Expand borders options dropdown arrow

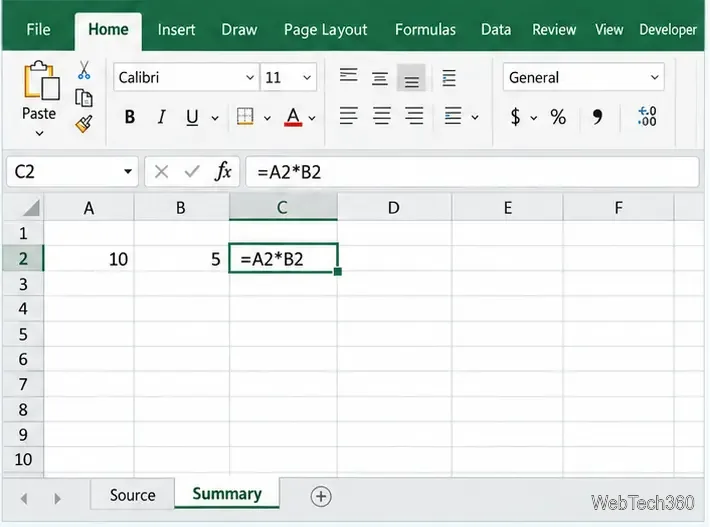click(x=267, y=118)
